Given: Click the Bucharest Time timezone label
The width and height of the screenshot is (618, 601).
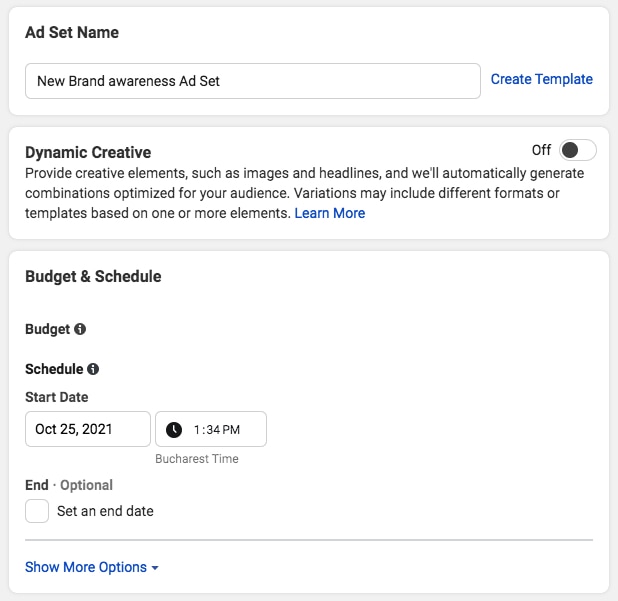Looking at the screenshot, I should click(x=197, y=459).
